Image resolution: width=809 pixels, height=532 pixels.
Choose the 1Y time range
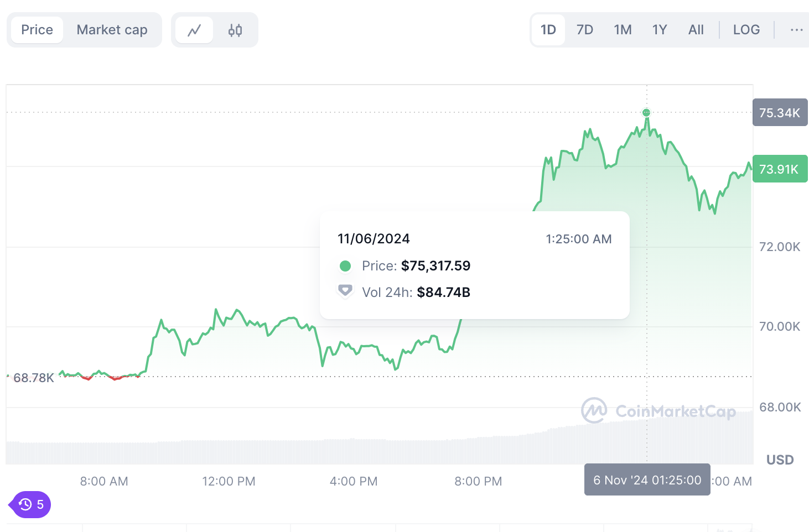[x=659, y=30]
